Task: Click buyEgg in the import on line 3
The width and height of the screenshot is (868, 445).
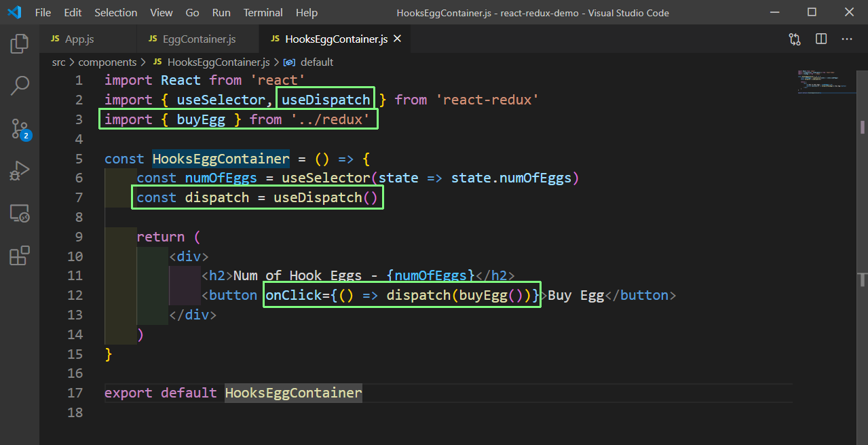Action: [201, 119]
